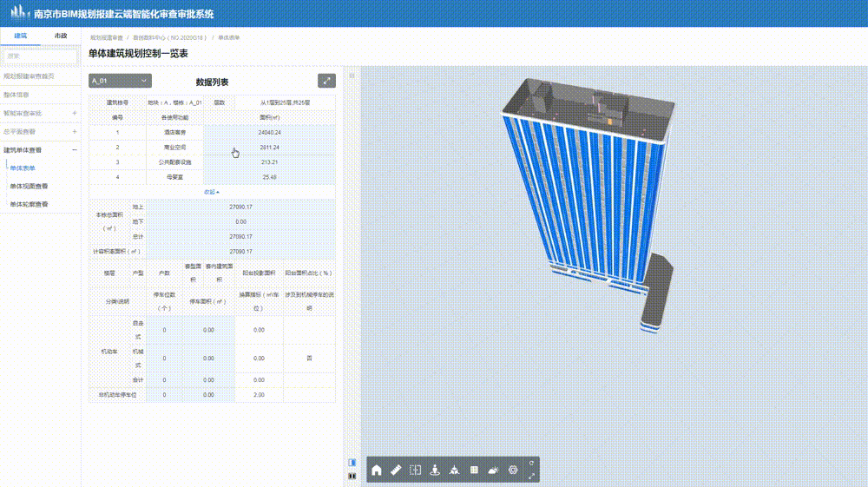Click the panel divider handle icon
Viewport: 868px width, 487px height.
point(352,76)
